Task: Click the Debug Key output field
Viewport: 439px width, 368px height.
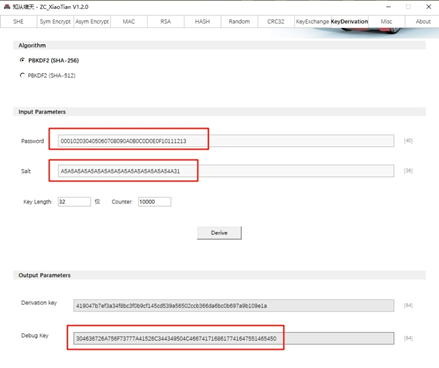Action: [x=234, y=338]
